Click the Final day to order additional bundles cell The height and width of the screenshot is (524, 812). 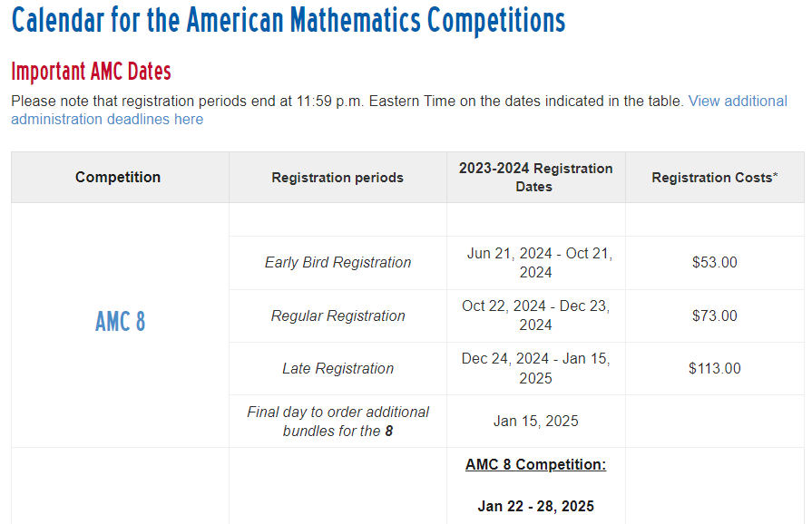pyautogui.click(x=338, y=421)
